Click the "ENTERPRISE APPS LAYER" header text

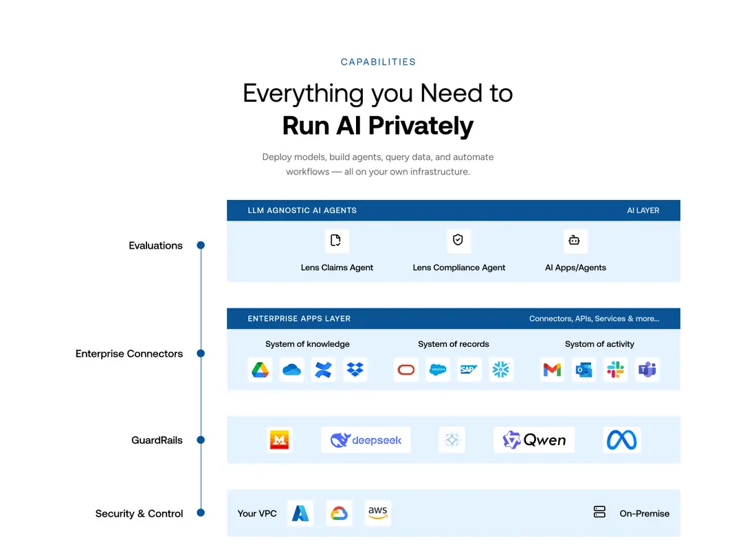[299, 319]
